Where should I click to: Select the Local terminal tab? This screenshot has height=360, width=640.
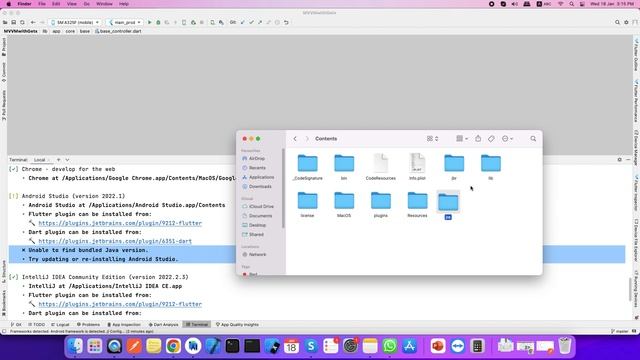pos(40,160)
